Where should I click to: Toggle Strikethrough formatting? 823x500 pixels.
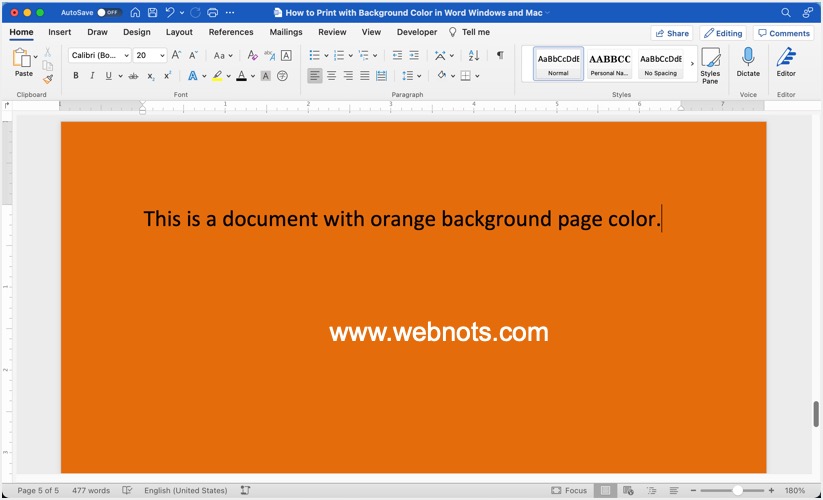[133, 76]
